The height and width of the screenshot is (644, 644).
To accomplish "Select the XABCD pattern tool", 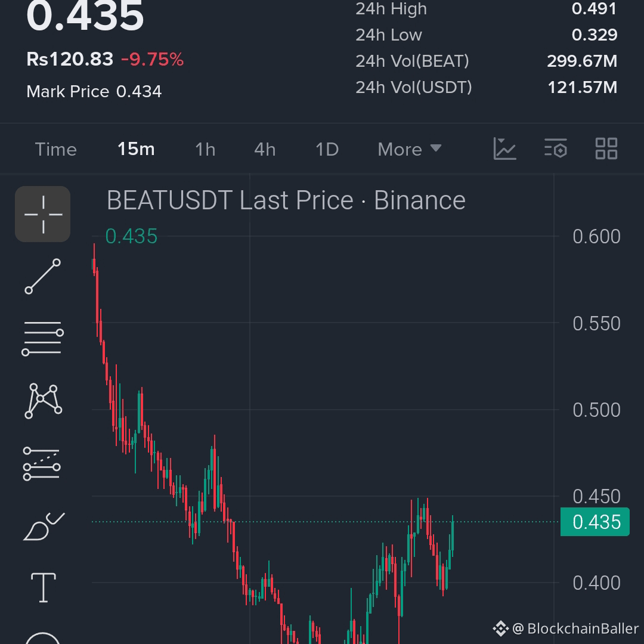I will [43, 401].
